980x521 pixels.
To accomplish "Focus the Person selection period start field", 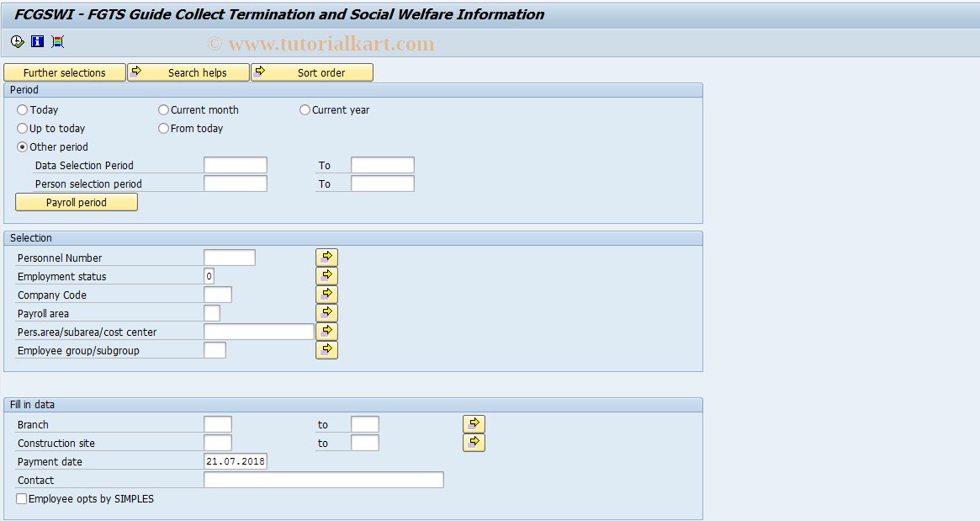I will tap(236, 183).
